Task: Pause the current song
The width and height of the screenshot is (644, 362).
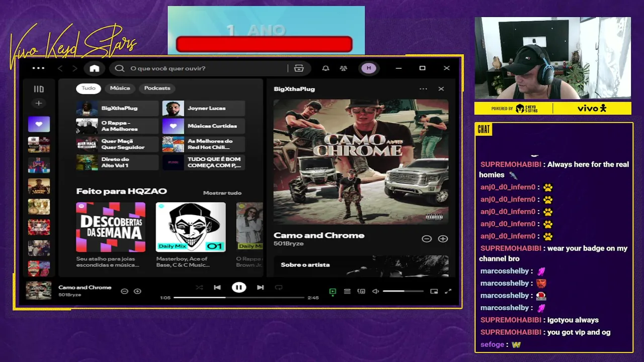Action: click(239, 288)
